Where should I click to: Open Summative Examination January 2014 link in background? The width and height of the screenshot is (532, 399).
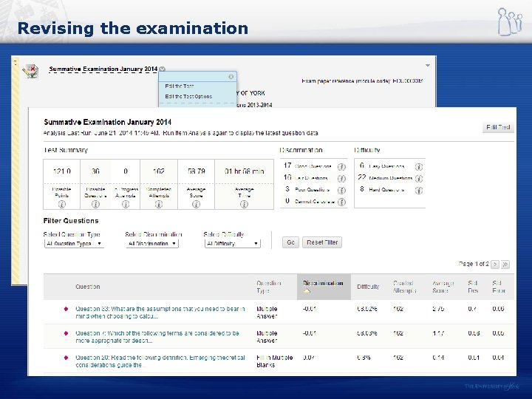pos(103,69)
